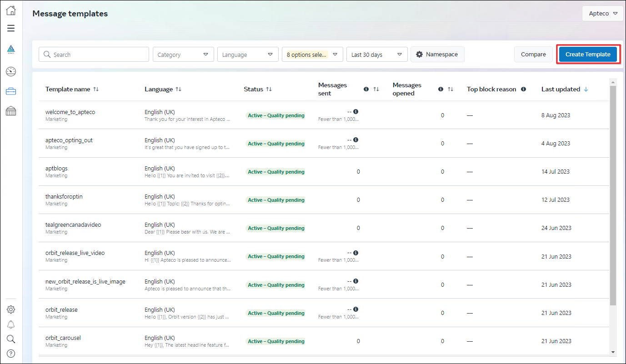Viewport: 626px width, 364px height.
Task: Click the preview text starting 'Hello {{1}} Topic'
Action: (187, 204)
